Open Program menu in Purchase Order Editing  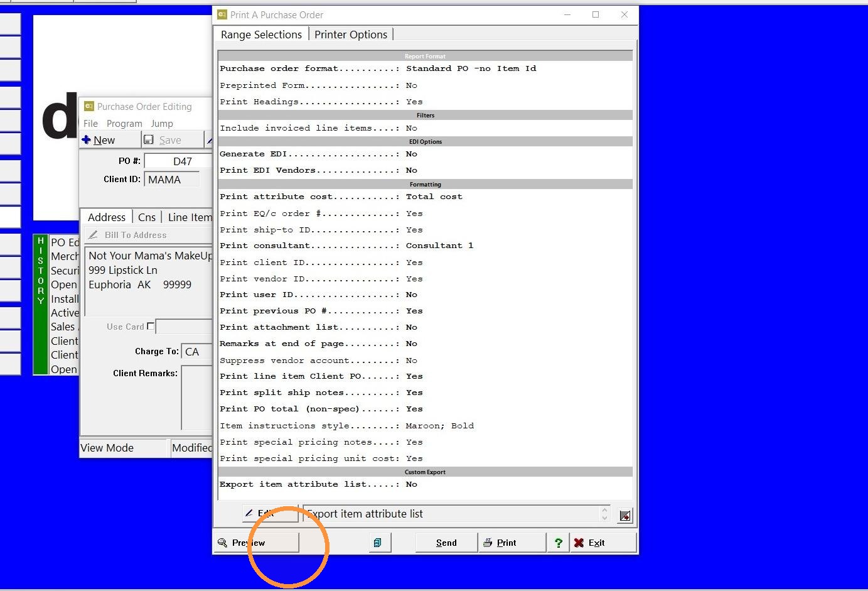pyautogui.click(x=124, y=124)
